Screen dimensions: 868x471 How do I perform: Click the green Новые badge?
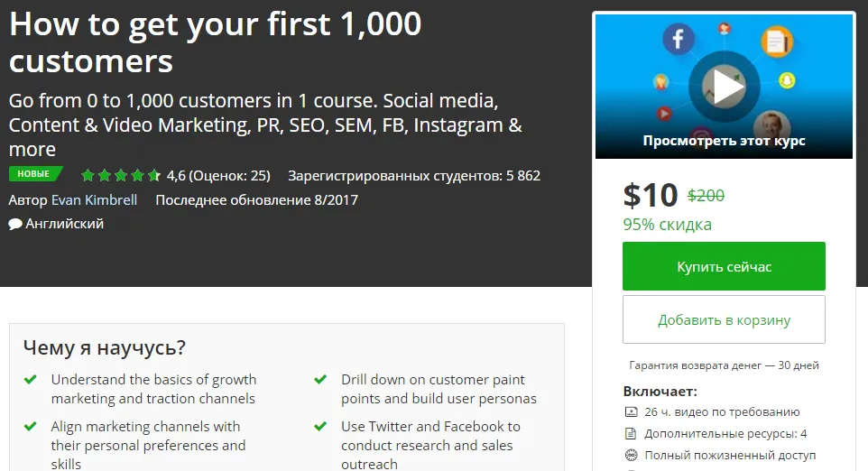point(34,174)
